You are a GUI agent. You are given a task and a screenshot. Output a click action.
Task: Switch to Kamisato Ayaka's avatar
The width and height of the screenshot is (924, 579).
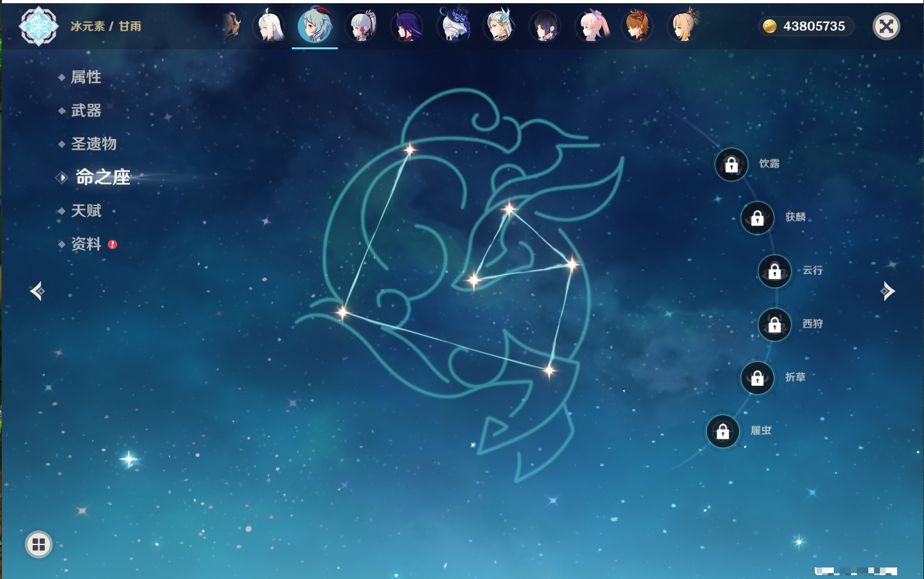click(x=361, y=26)
